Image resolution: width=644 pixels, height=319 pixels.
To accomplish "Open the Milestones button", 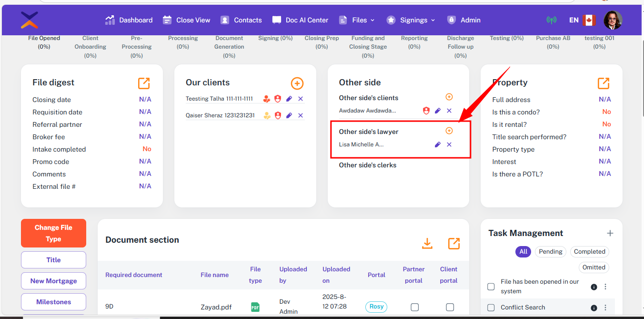I will click(53, 302).
